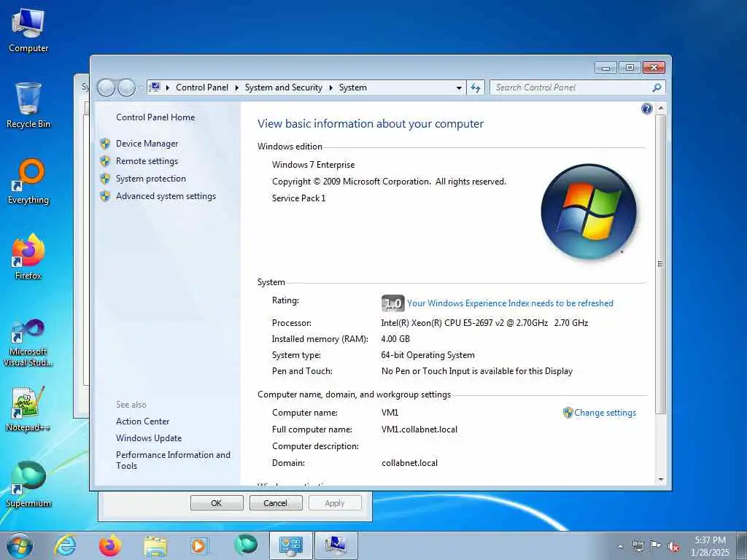Click the scroll up arrow of System window
This screenshot has width=747, height=560.
[x=661, y=109]
